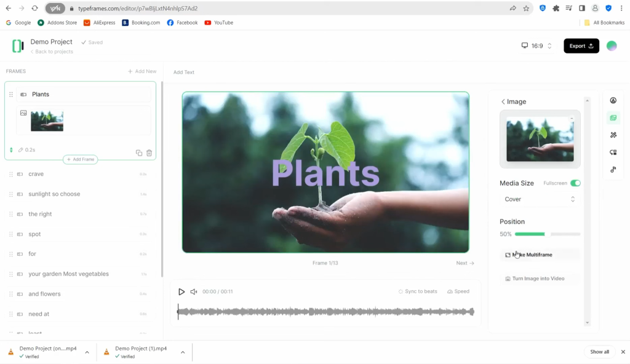630x364 pixels.
Task: Open browser side panel icon
Action: pyautogui.click(x=582, y=8)
